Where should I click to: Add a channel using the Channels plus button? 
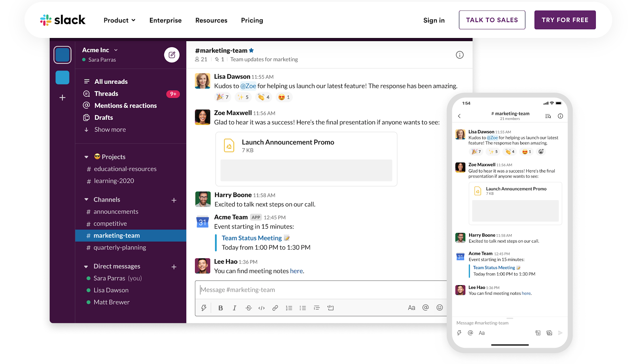tap(174, 200)
